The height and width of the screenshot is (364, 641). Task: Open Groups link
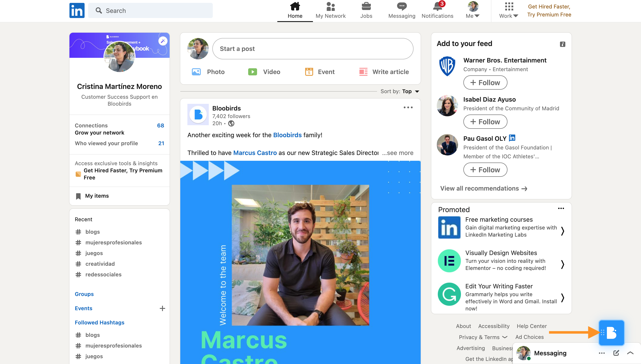click(x=84, y=294)
